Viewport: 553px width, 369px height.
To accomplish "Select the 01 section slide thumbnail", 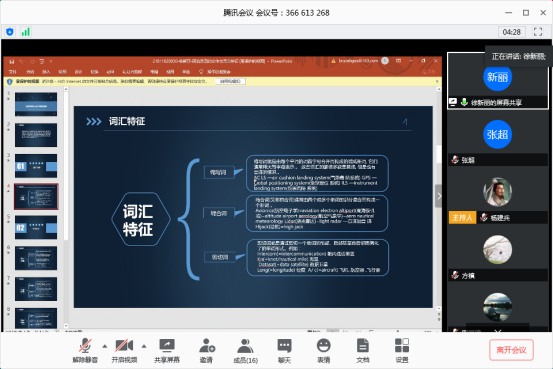I will [36, 166].
